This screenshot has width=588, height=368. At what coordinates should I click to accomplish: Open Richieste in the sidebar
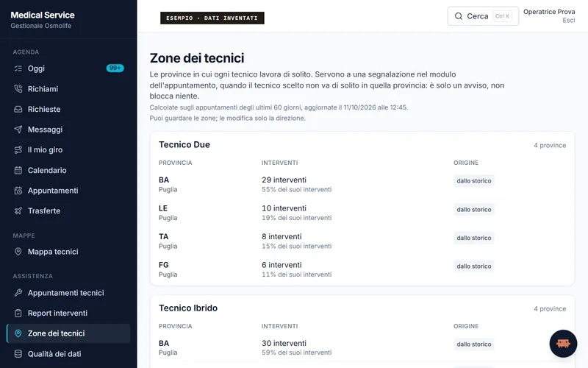(x=68, y=109)
